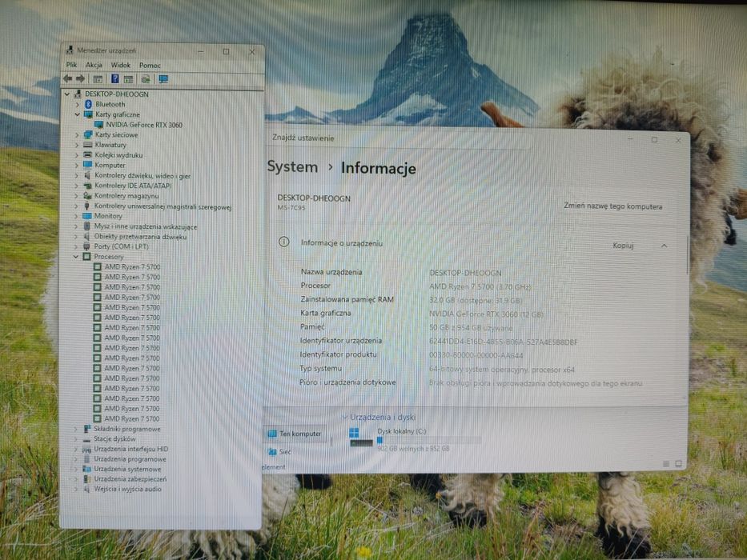Expand the Klawiatury node
The height and width of the screenshot is (560, 747).
(x=77, y=145)
